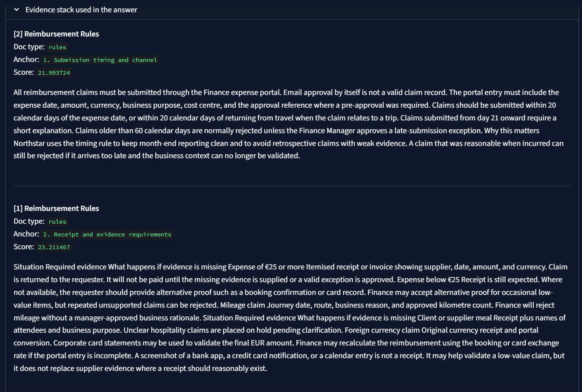Viewport: 582px width, 392px height.
Task: Select the Evidence stack used in the answer header
Action: pyautogui.click(x=81, y=9)
